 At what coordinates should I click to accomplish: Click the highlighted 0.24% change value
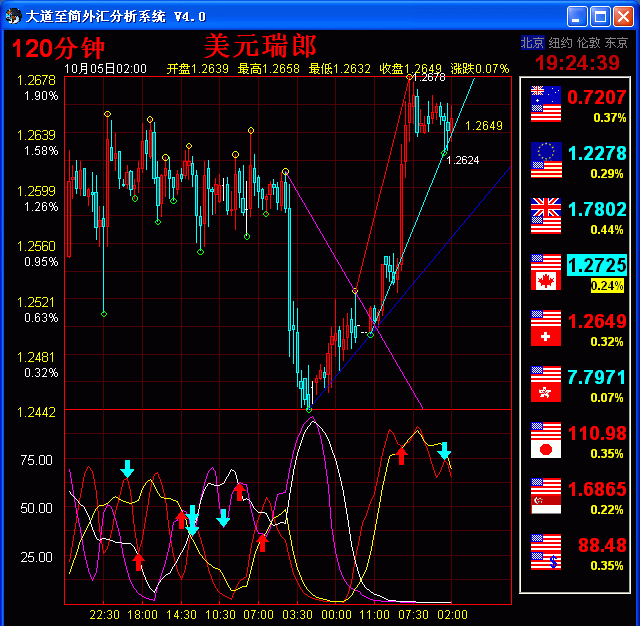(607, 285)
